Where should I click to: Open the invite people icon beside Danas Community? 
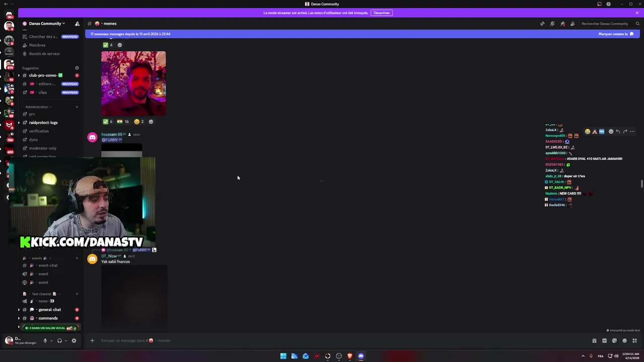77,24
